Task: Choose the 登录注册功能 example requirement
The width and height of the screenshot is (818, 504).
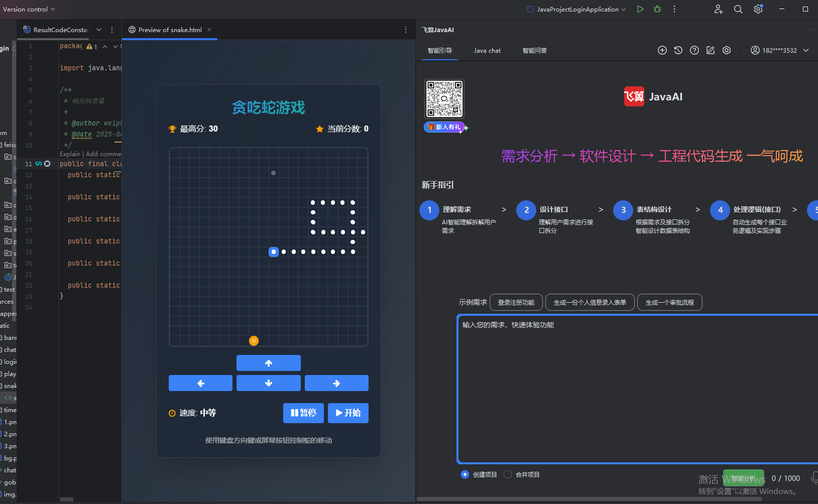Action: coord(516,302)
